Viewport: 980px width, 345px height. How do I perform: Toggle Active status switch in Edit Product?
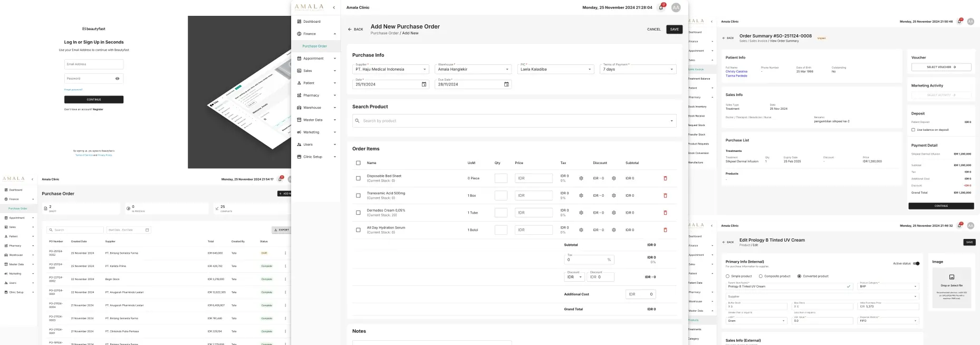917,263
